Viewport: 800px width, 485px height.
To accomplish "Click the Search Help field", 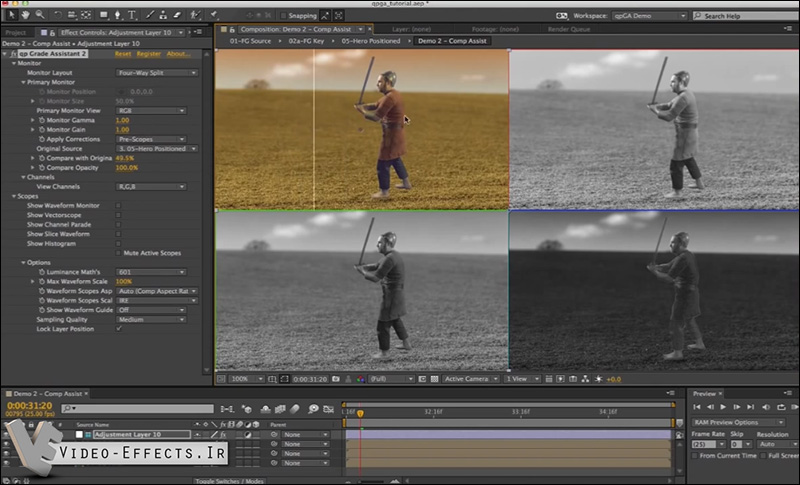I will pos(746,16).
